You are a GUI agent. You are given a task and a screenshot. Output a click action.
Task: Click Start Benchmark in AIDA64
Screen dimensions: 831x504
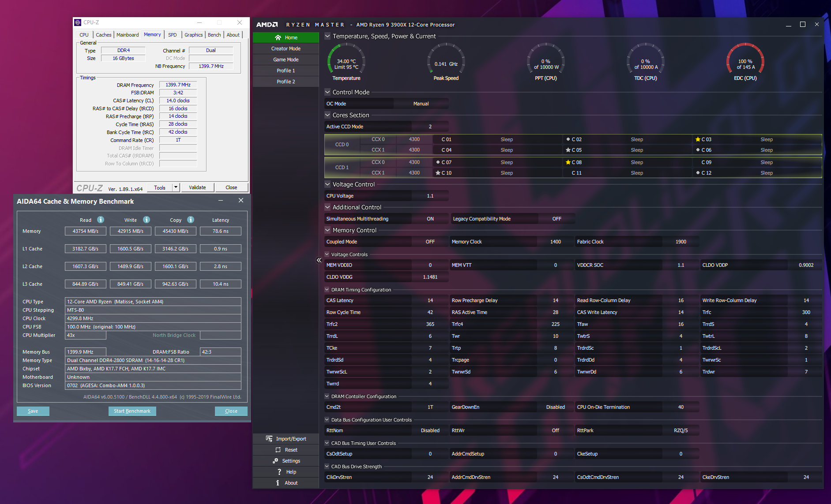pos(132,411)
